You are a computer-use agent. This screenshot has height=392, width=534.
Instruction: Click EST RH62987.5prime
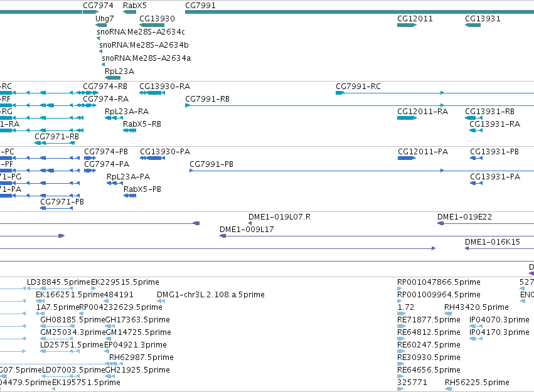pos(141,358)
